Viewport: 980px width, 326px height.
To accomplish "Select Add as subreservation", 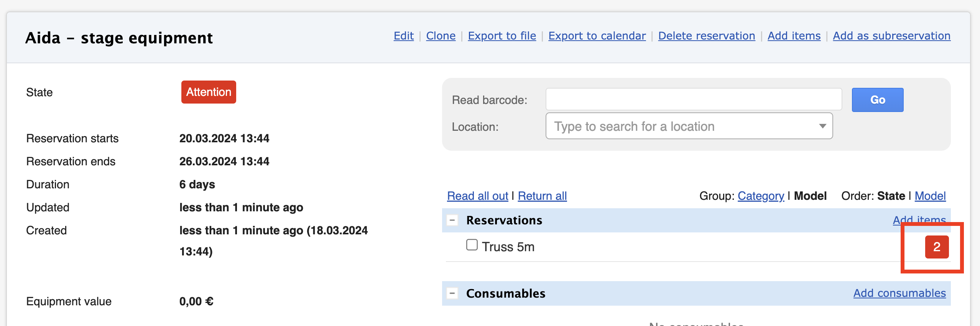I will point(892,36).
